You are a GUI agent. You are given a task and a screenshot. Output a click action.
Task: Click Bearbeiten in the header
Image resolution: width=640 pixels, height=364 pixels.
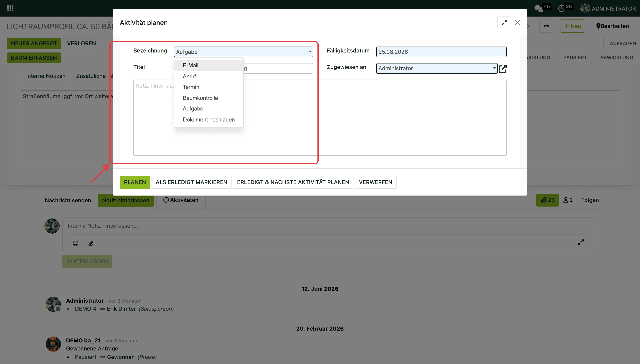click(x=612, y=26)
